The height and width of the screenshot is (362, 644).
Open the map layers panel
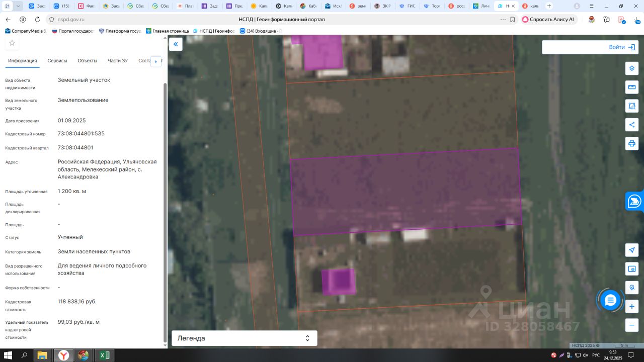click(632, 68)
